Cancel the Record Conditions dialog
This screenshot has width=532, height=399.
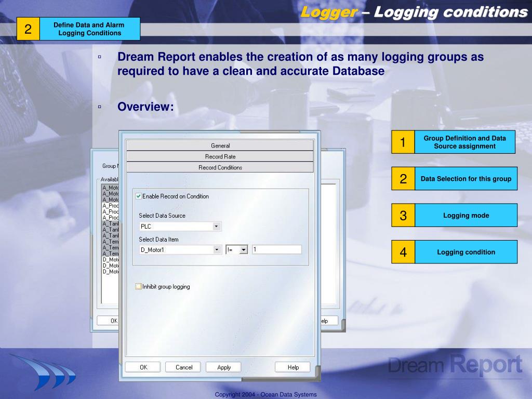point(183,367)
